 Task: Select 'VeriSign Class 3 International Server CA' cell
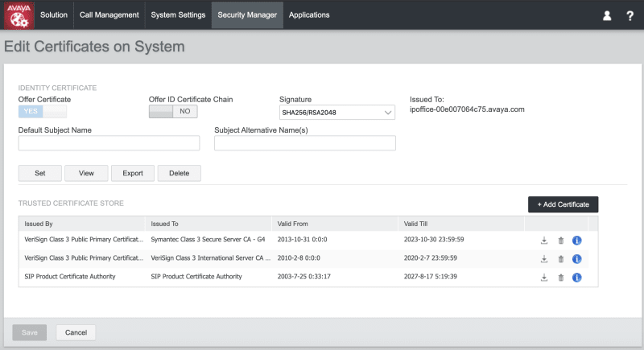(x=210, y=257)
